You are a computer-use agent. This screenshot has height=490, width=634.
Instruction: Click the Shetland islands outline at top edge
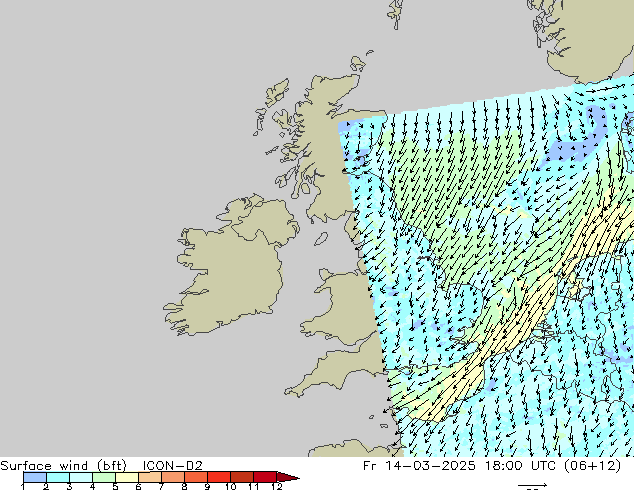point(396,14)
